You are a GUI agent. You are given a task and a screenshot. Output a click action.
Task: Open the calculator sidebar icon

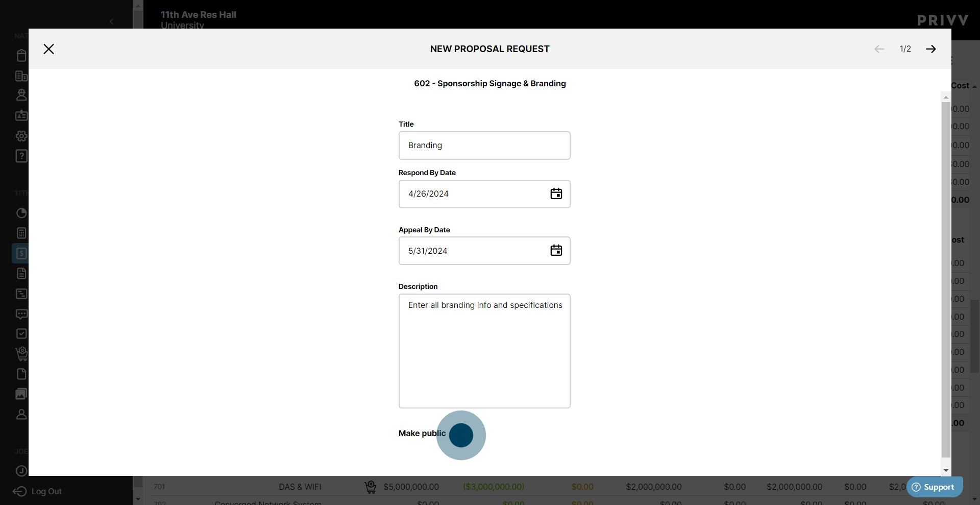21,233
